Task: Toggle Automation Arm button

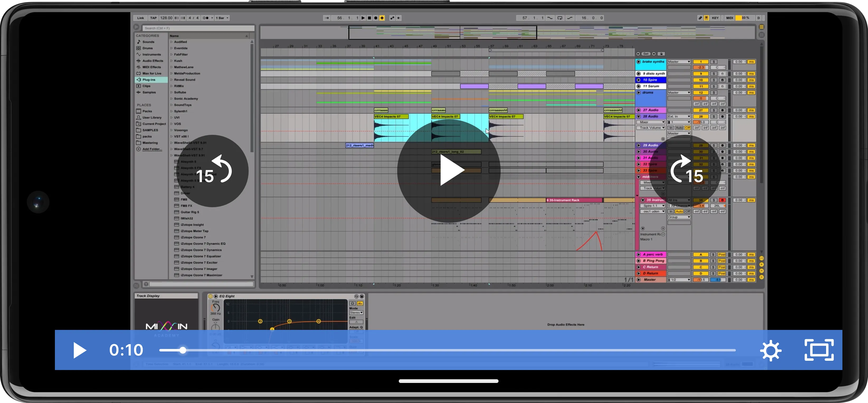Action: [x=392, y=18]
